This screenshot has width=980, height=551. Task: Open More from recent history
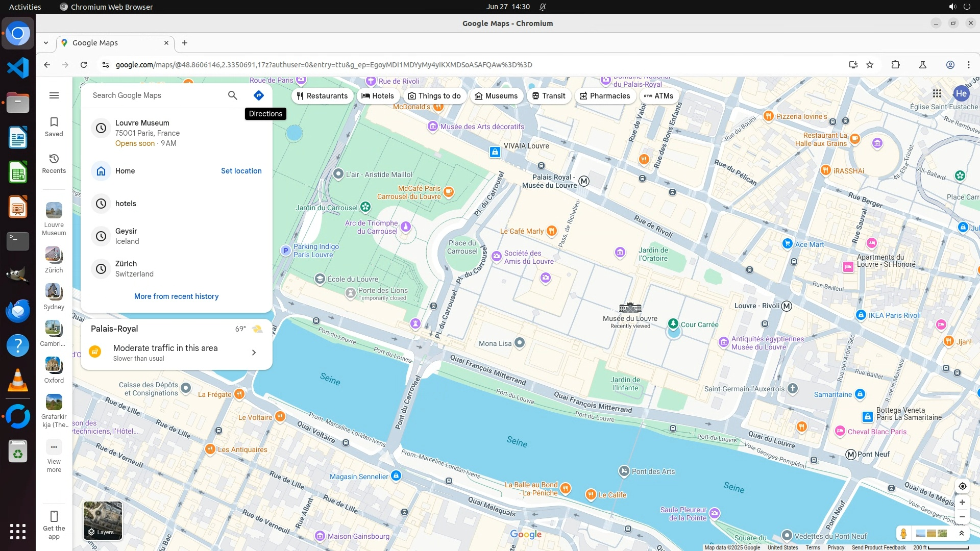pos(176,296)
